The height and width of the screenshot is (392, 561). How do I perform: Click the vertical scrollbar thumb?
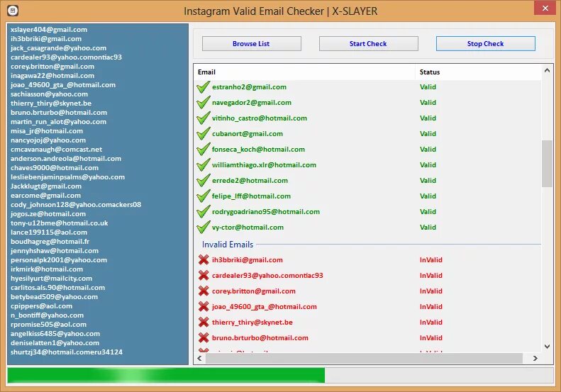[x=547, y=164]
